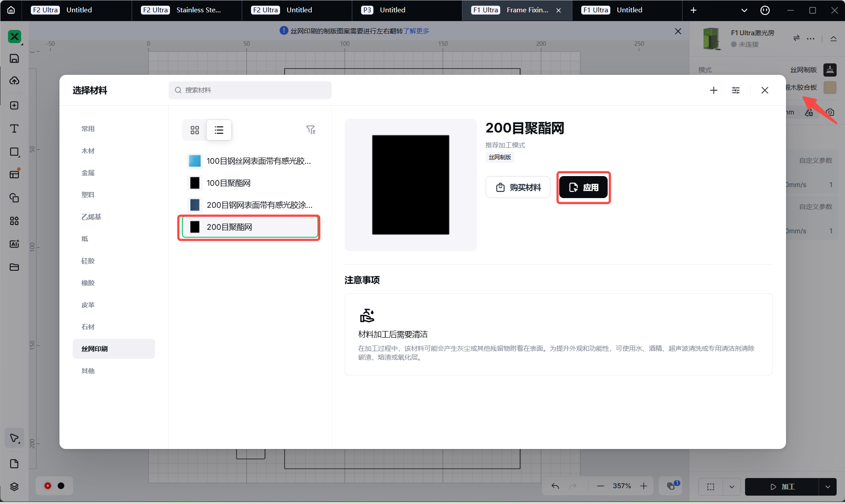Open the material filter icon
Image resolution: width=845 pixels, height=504 pixels.
point(310,129)
